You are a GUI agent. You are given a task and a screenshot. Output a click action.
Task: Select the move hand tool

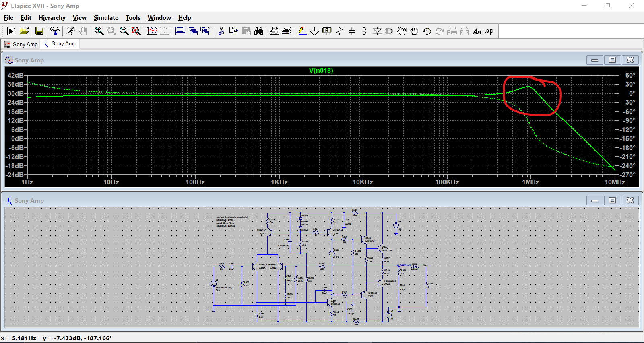(402, 31)
